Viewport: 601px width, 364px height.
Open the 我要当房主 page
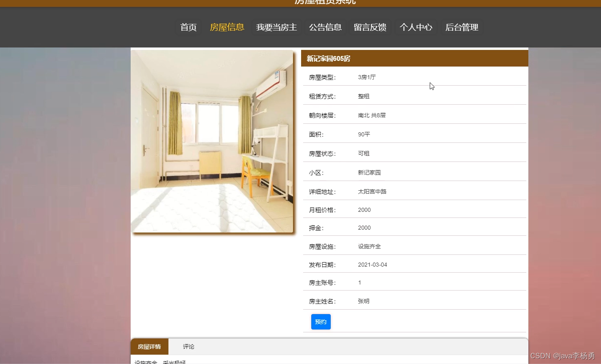coord(276,27)
